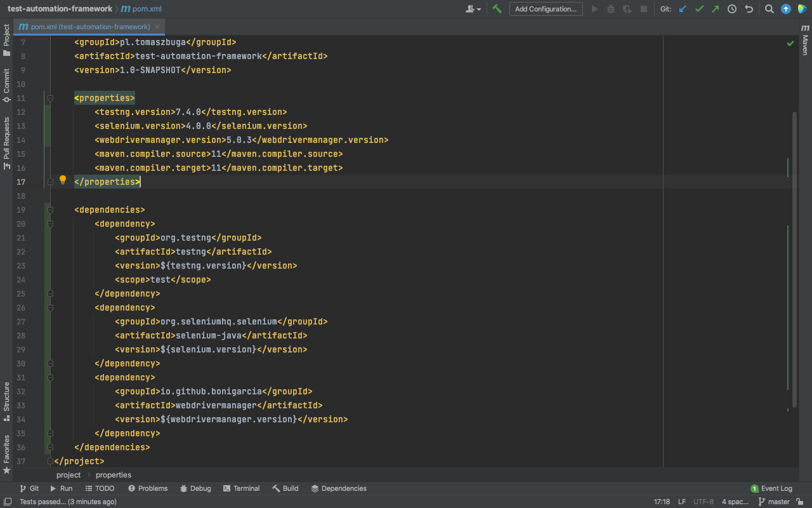This screenshot has height=508, width=812.
Task: Open the Pull Requests tool window
Action: (6, 143)
